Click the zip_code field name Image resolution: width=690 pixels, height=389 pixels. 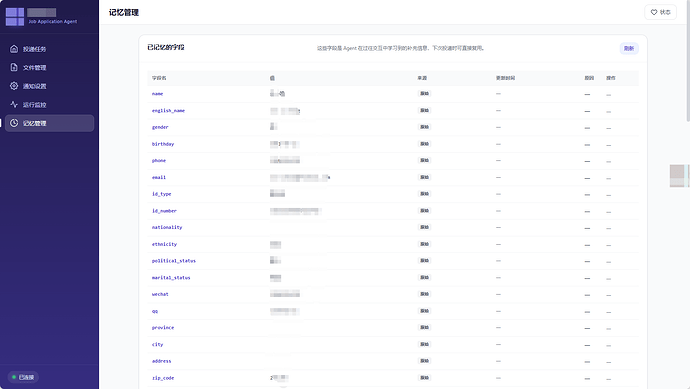coord(163,378)
